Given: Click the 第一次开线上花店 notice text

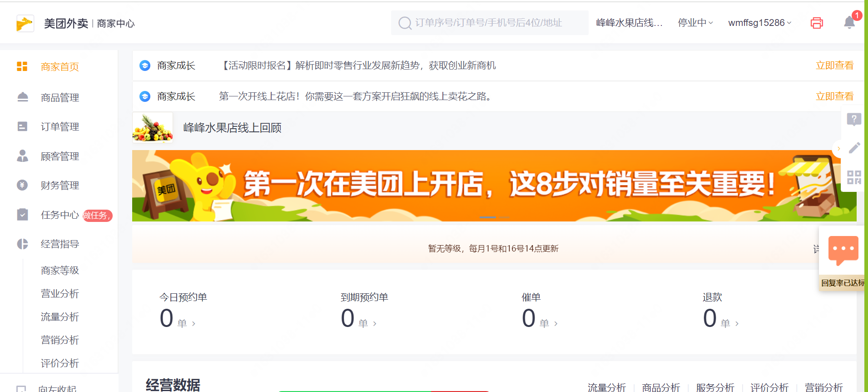Looking at the screenshot, I should click(357, 96).
